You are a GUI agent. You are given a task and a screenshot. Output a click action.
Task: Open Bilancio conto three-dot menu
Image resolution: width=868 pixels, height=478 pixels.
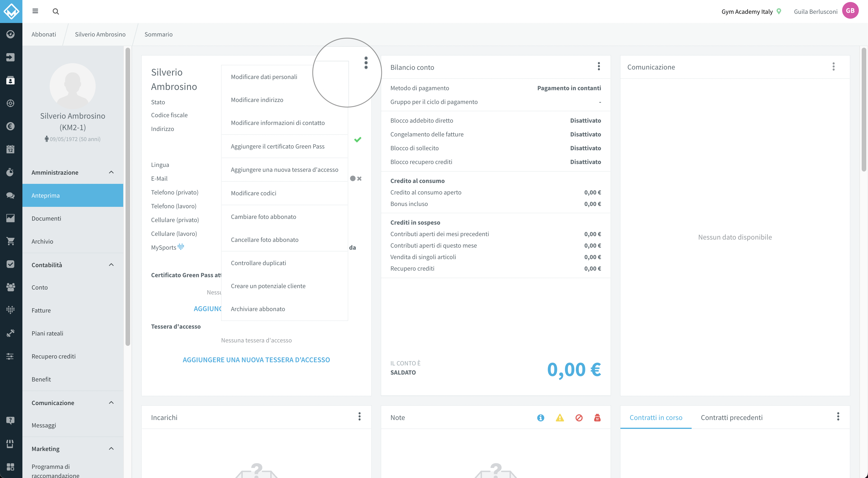tap(599, 66)
